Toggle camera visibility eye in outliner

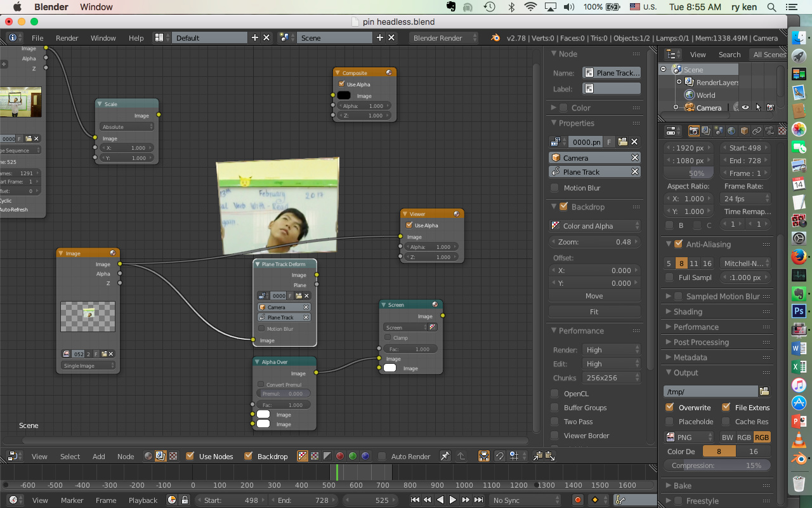pos(745,107)
